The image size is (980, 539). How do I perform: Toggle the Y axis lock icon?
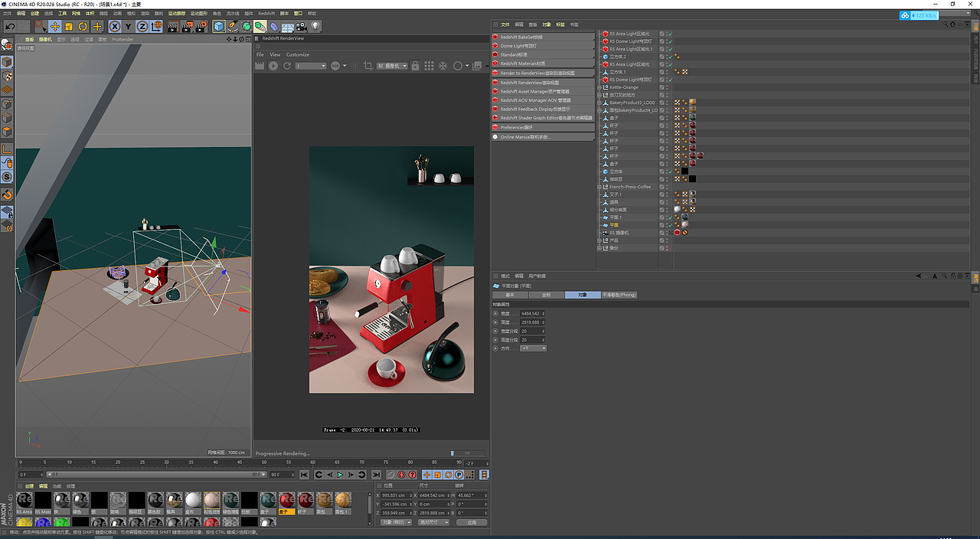[128, 26]
